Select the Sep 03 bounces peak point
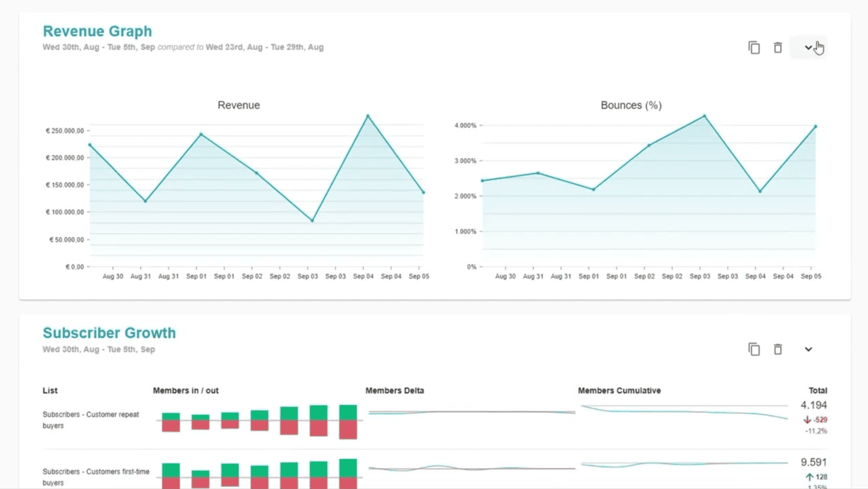Screen dimensions: 868x489 click(704, 116)
